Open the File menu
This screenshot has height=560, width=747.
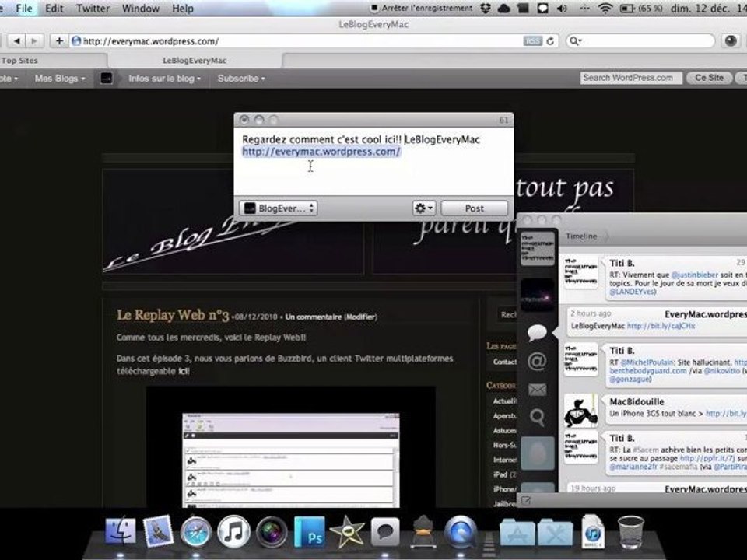24,8
